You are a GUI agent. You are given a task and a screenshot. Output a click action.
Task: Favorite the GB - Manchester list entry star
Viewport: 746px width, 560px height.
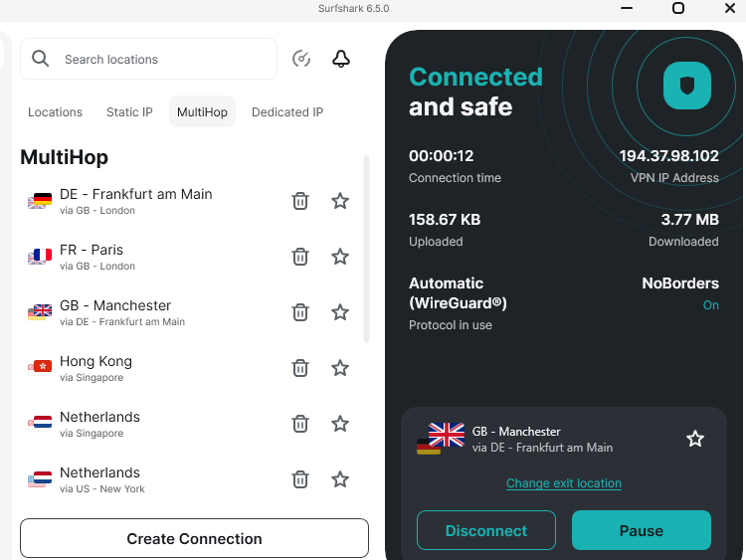340,312
